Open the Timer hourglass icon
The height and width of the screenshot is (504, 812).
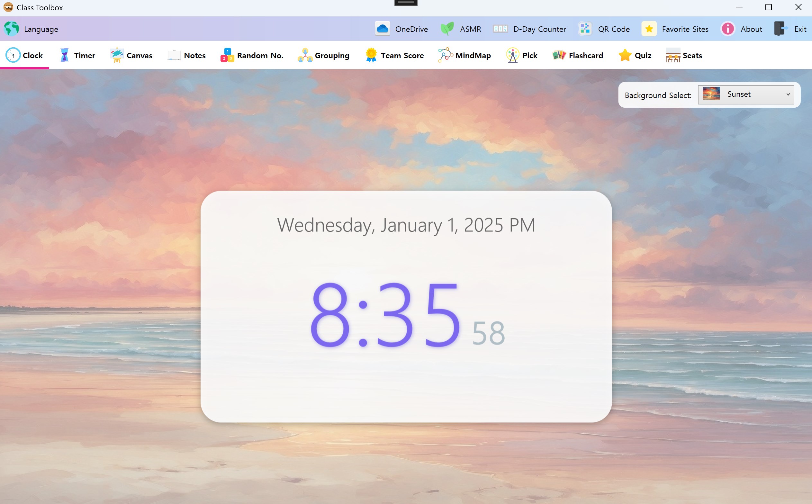pyautogui.click(x=64, y=55)
